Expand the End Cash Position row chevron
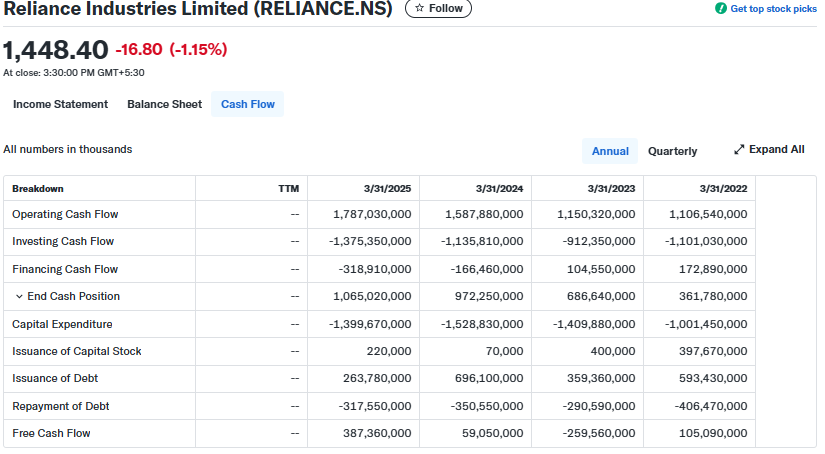This screenshot has height=454, width=825. tap(19, 297)
